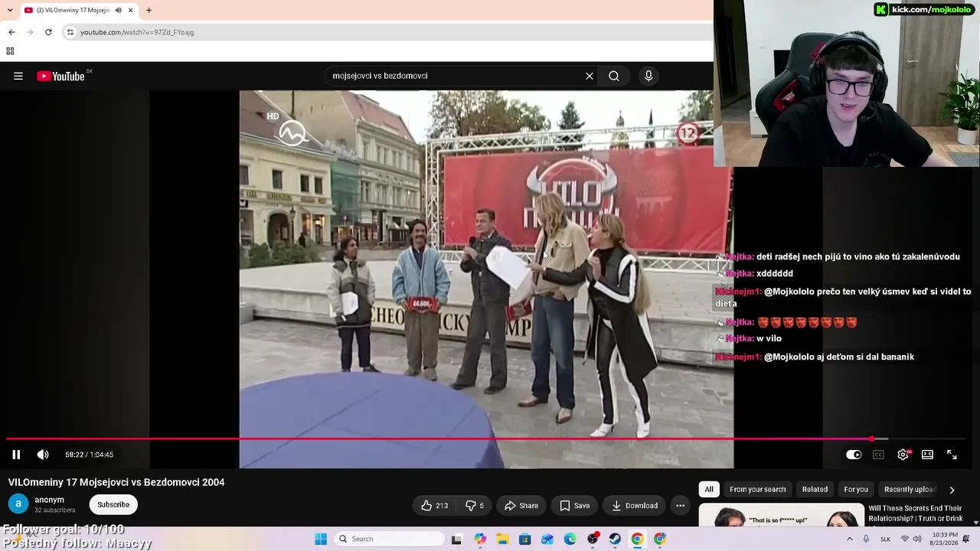This screenshot has width=980, height=551.
Task: Open a new browser tab
Action: tap(149, 10)
